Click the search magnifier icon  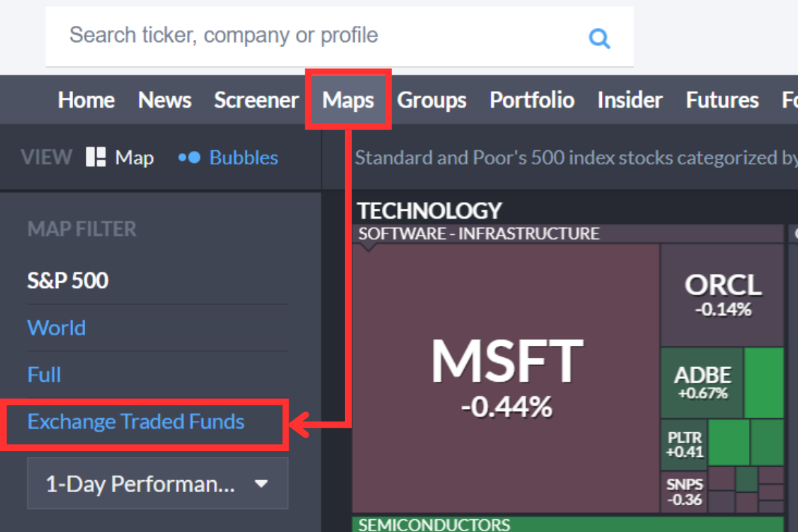tap(599, 38)
